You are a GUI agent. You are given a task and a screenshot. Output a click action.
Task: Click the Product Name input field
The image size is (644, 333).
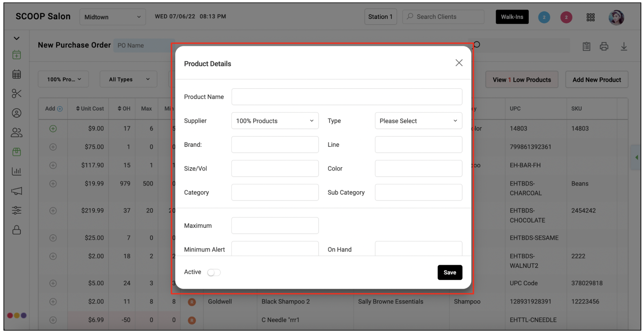tap(347, 97)
